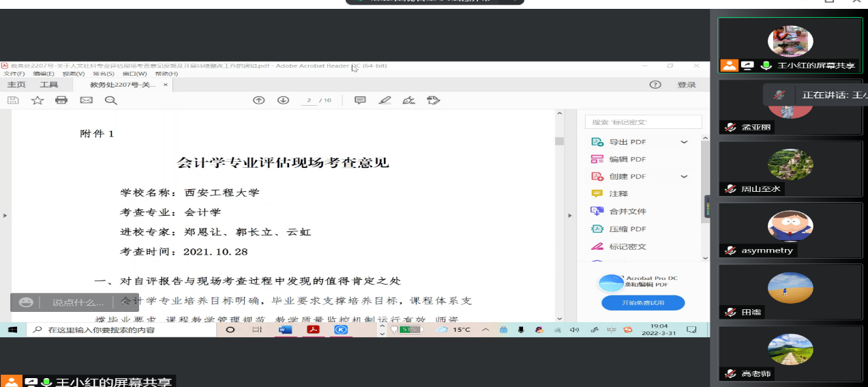
Task: Open the 文件(F) menu
Action: 14,74
